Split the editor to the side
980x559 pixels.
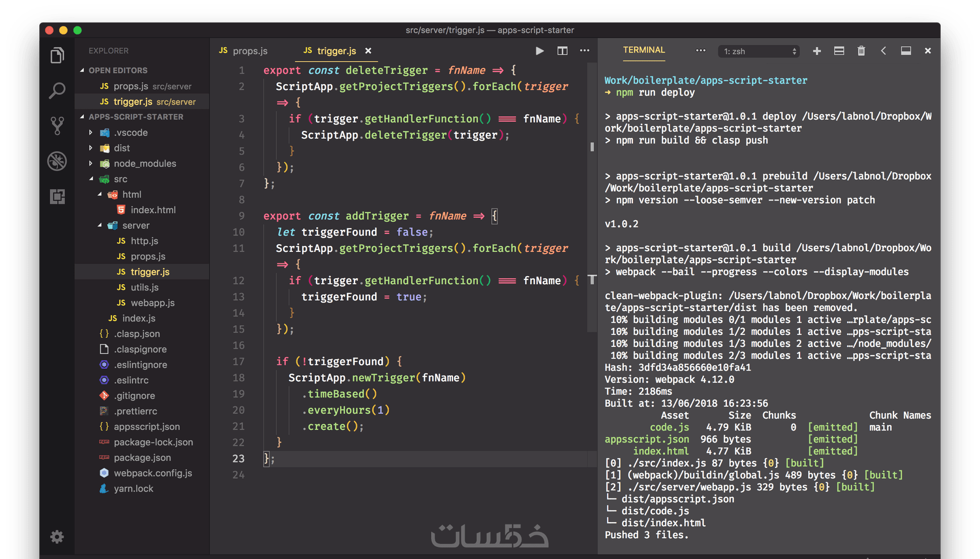pos(562,51)
